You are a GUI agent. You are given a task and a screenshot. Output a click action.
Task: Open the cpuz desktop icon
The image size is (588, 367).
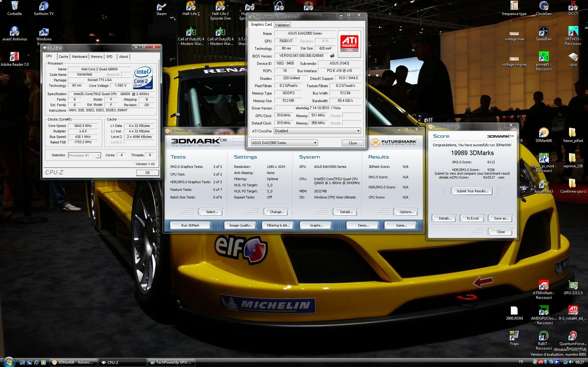573,57
